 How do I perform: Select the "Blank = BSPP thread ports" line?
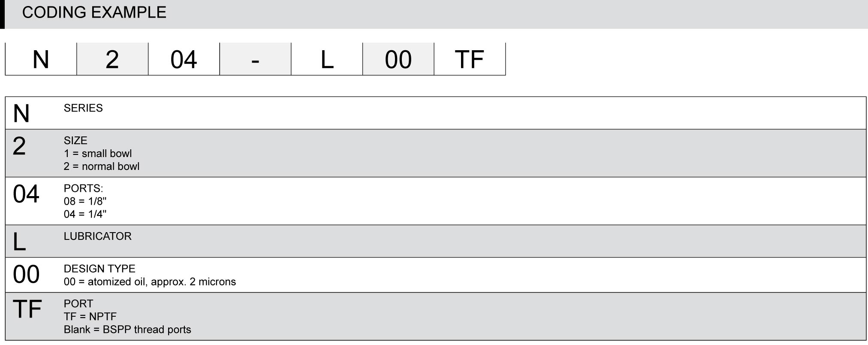tap(127, 330)
